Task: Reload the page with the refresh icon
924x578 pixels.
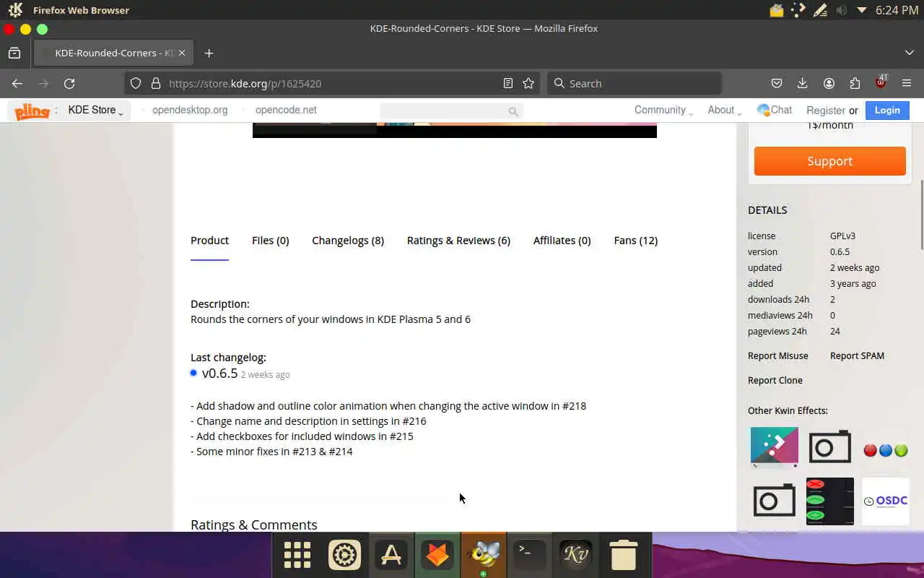Action: pos(69,83)
